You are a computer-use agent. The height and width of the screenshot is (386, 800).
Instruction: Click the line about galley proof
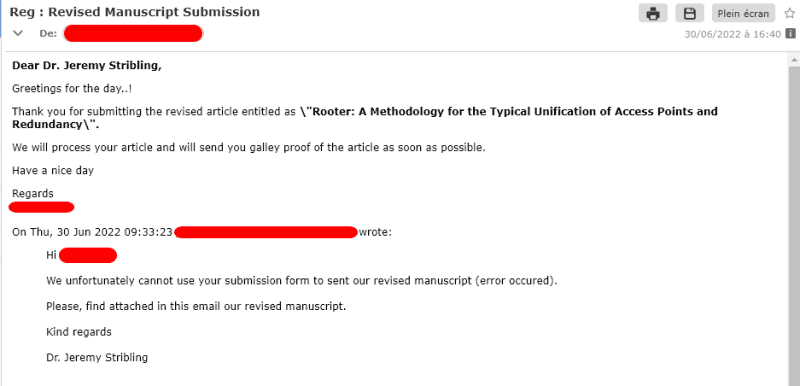(249, 148)
